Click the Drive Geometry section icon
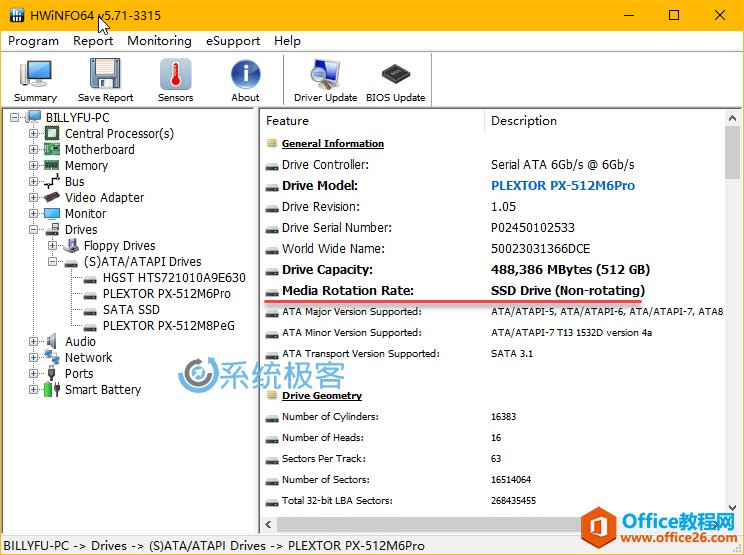Image resolution: width=744 pixels, height=555 pixels. [x=272, y=395]
